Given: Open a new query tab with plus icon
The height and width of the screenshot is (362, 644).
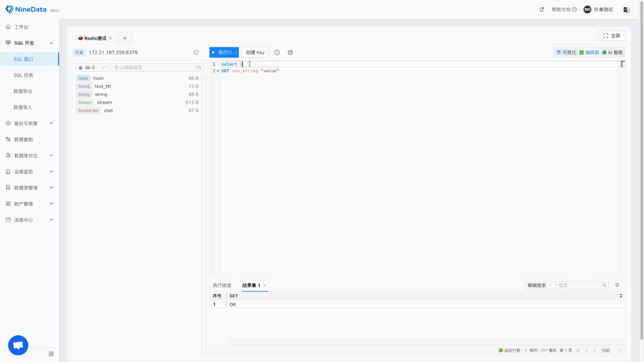Looking at the screenshot, I should 124,37.
